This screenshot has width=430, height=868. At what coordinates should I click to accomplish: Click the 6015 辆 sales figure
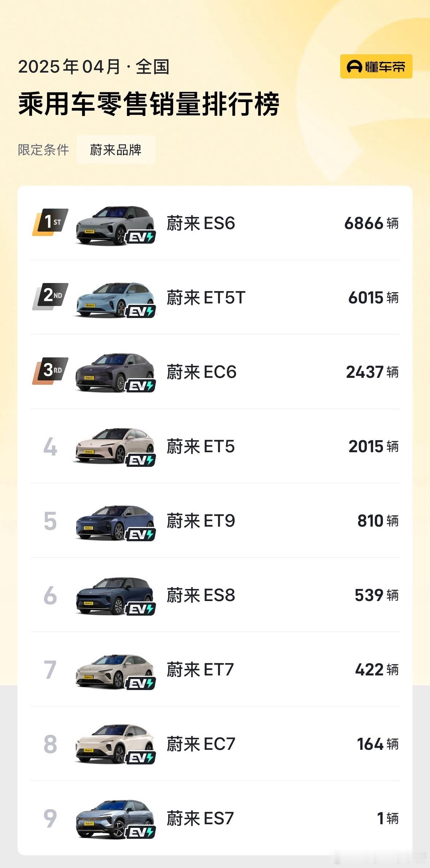pyautogui.click(x=373, y=298)
